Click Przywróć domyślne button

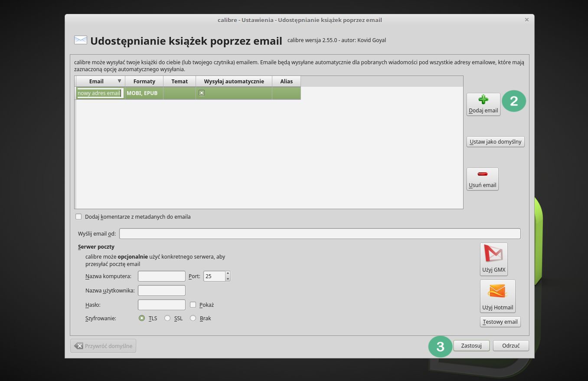tap(103, 346)
